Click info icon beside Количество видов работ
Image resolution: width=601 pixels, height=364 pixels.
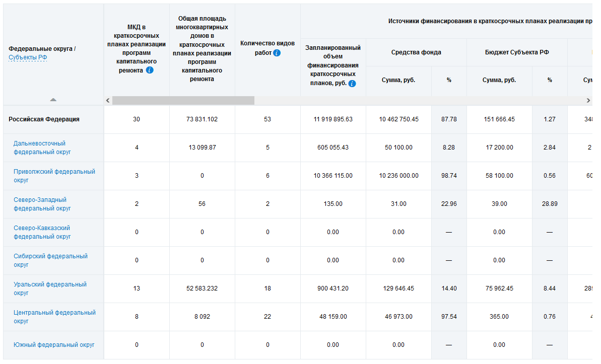[277, 53]
